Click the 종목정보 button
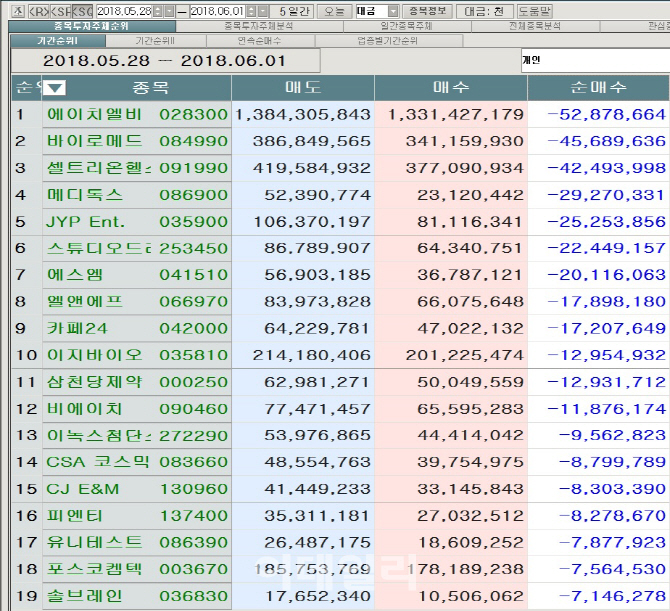Screen dimensions: 670x611 [427, 11]
